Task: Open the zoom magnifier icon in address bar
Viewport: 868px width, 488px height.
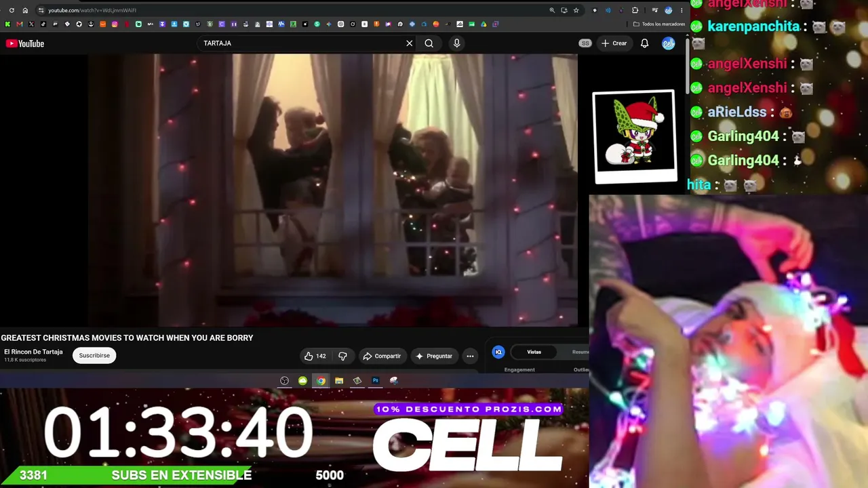Action: (x=552, y=10)
